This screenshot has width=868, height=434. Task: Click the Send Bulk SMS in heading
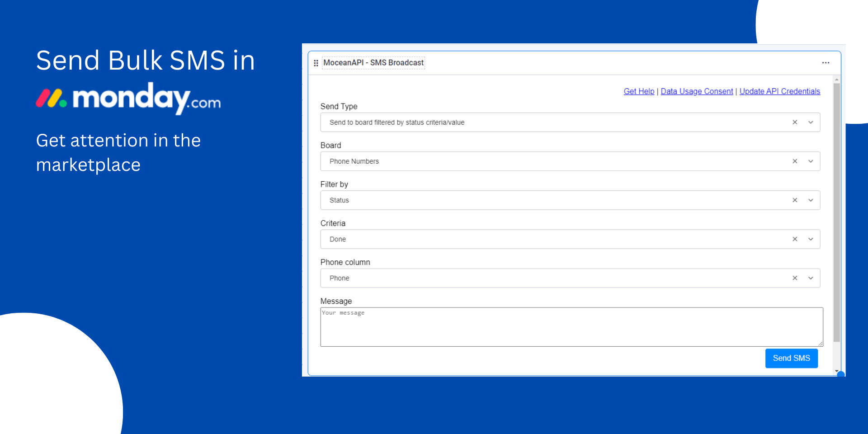146,60
